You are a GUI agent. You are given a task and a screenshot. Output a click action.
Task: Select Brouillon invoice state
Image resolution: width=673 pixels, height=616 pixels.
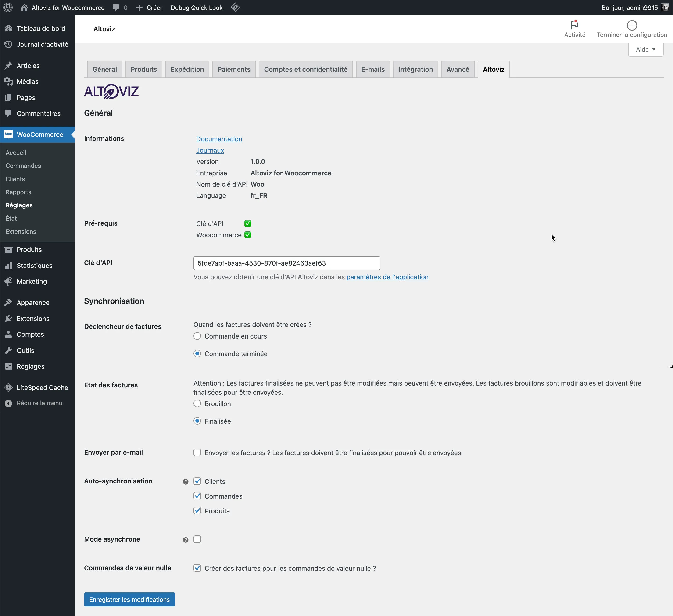pos(197,404)
